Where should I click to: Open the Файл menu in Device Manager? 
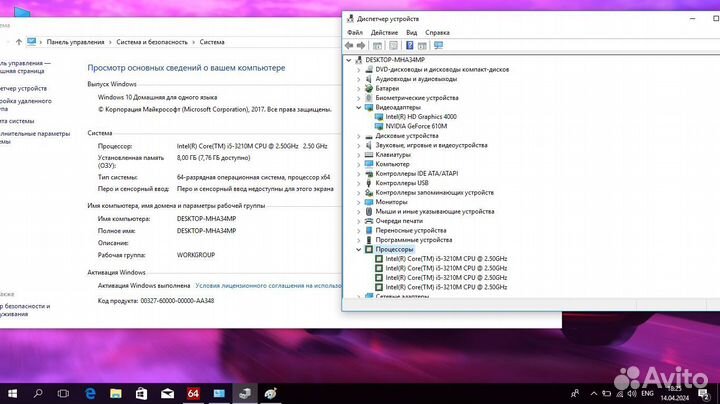coord(355,33)
